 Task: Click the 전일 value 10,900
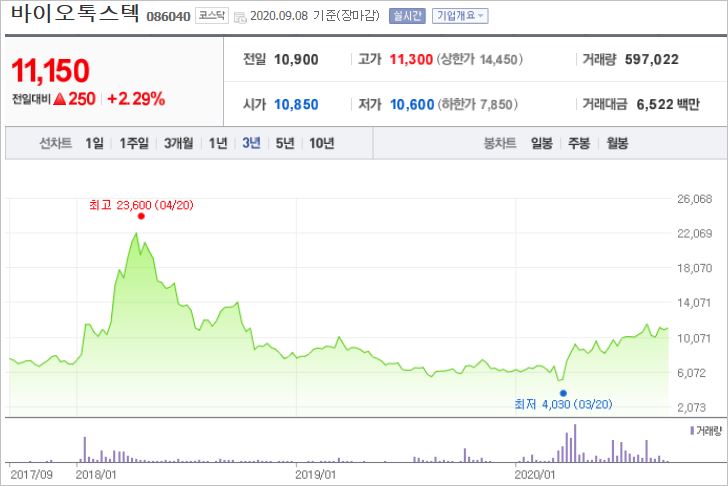[x=296, y=59]
